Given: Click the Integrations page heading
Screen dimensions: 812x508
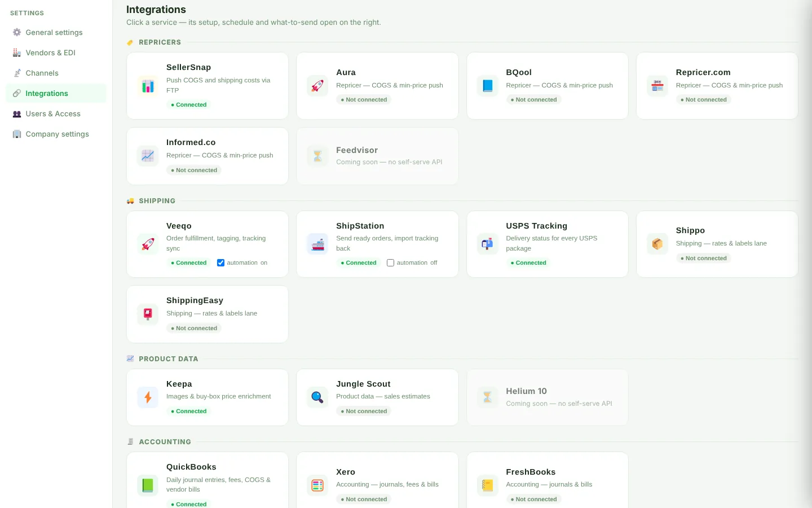Looking at the screenshot, I should 156,10.
